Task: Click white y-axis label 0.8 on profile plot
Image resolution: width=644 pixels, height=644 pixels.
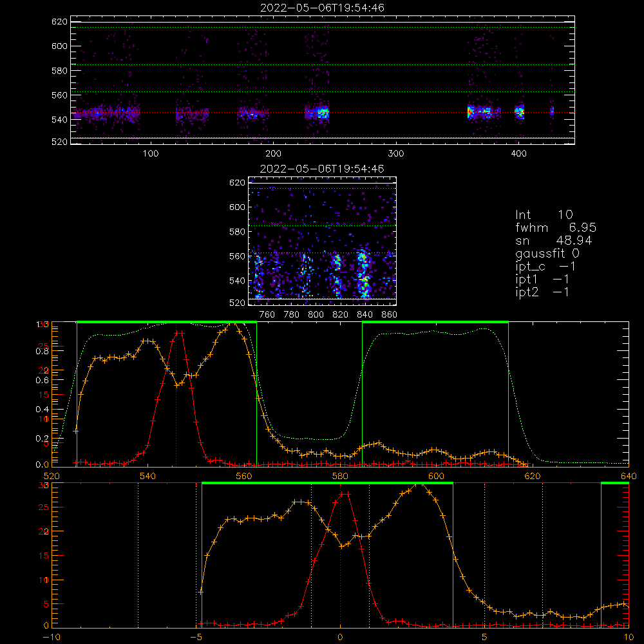Action: tap(43, 351)
